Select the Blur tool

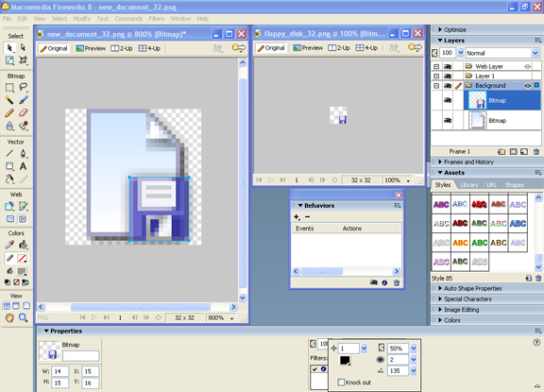click(9, 126)
